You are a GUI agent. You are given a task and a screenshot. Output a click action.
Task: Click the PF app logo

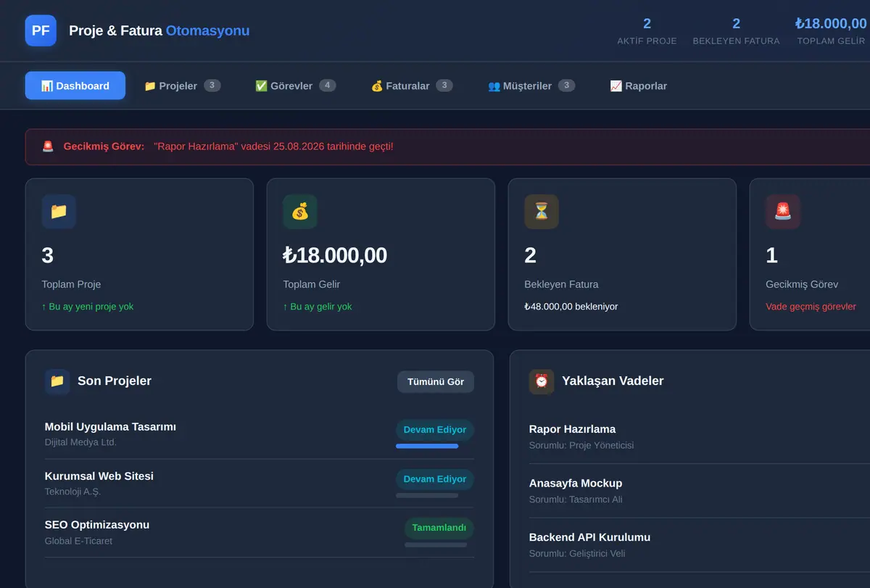point(41,30)
